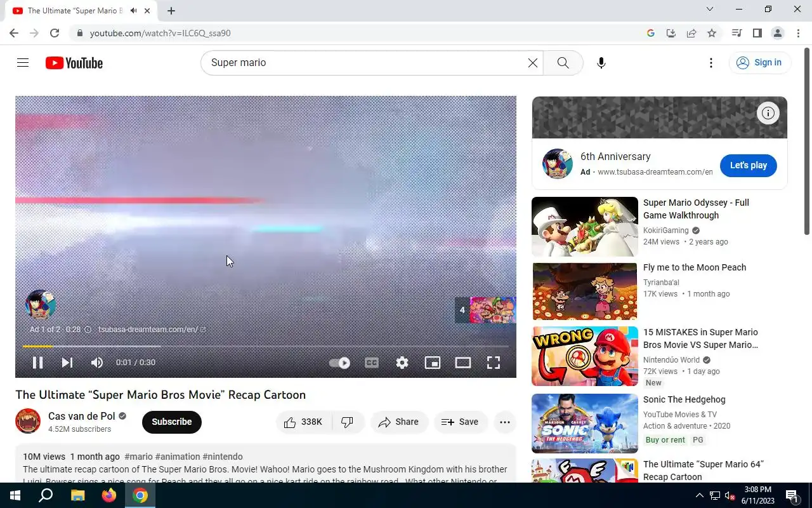This screenshot has height=508, width=812.
Task: Open the YouTube hamburger guide menu
Action: tap(23, 63)
